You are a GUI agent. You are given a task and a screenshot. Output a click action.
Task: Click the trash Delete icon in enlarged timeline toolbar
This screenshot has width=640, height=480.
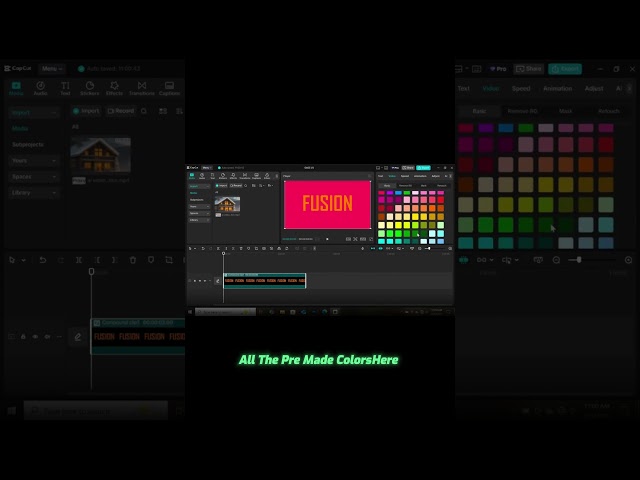point(133,260)
